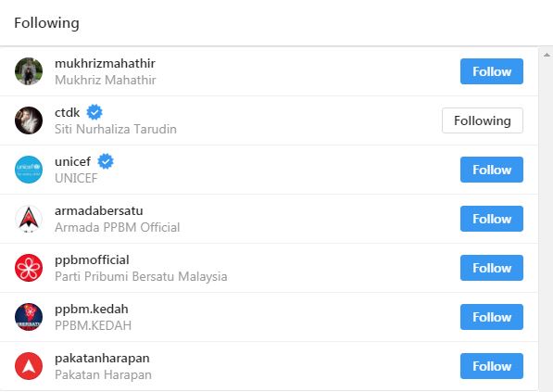Click the scrollbar up arrow
Screen dimensions: 553x392
coord(547,55)
